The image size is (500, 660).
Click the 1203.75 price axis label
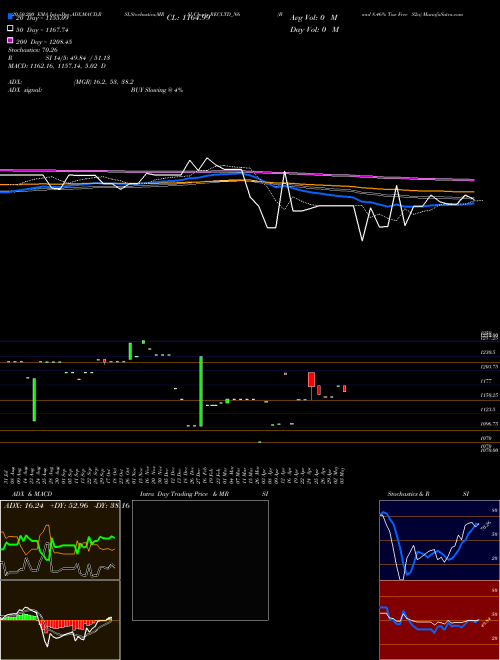point(489,367)
